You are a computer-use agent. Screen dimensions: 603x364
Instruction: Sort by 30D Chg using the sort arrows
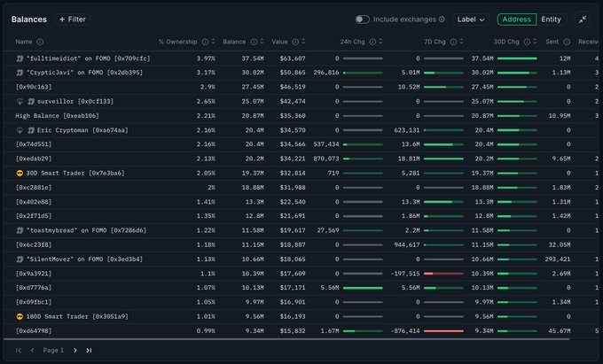[x=535, y=42]
